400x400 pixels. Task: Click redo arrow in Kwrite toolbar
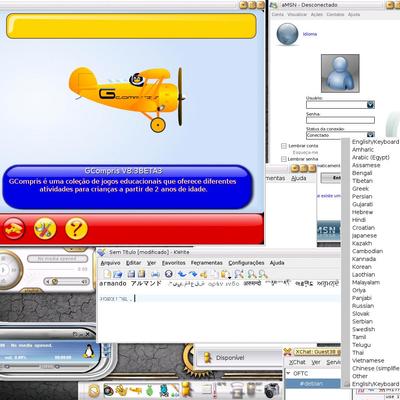(193, 274)
